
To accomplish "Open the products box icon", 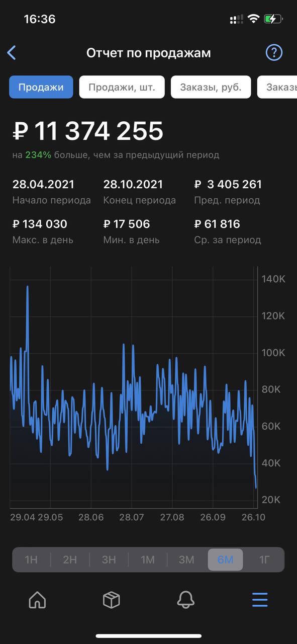I will click(x=111, y=600).
